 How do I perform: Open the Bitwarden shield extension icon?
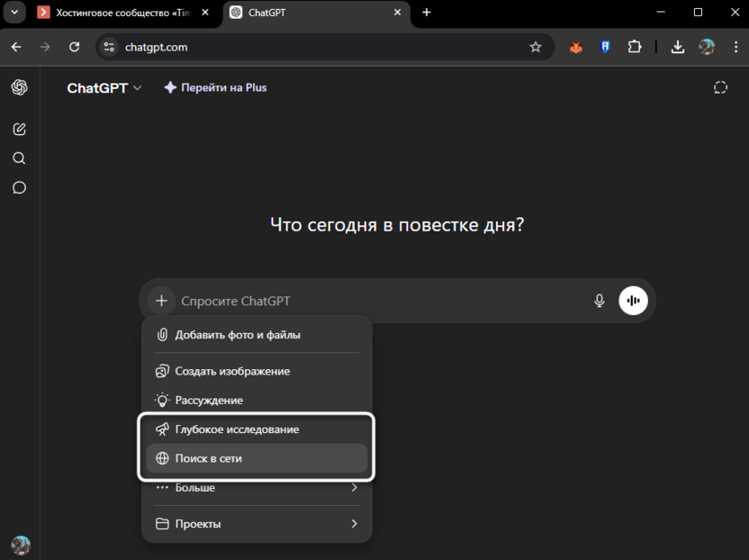tap(605, 47)
